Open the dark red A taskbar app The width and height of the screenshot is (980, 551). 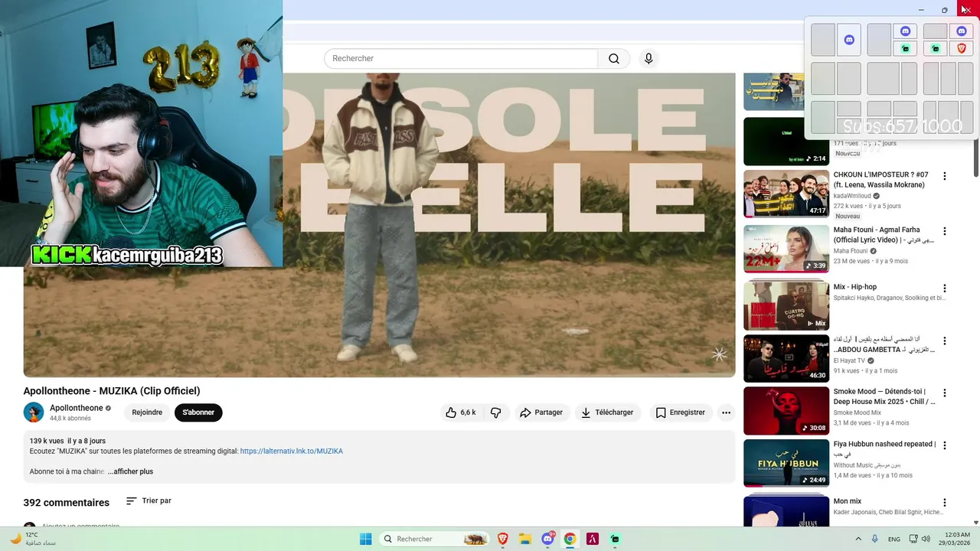point(592,539)
